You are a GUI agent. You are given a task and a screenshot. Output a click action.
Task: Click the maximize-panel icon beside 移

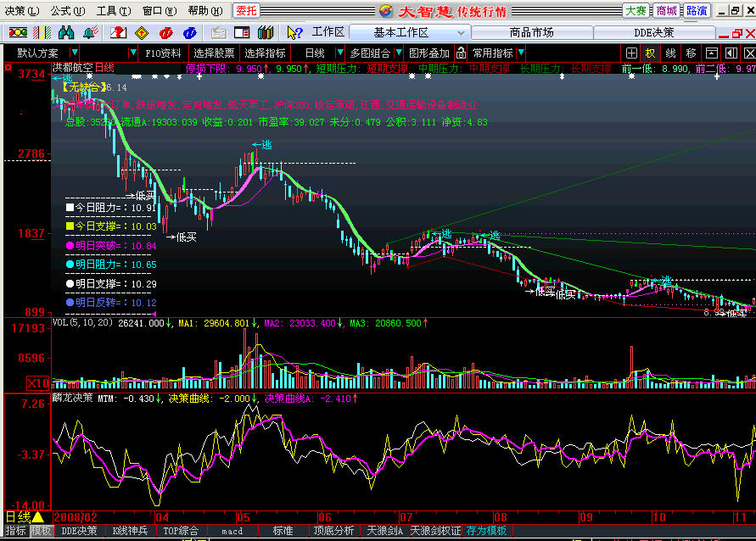coord(712,53)
